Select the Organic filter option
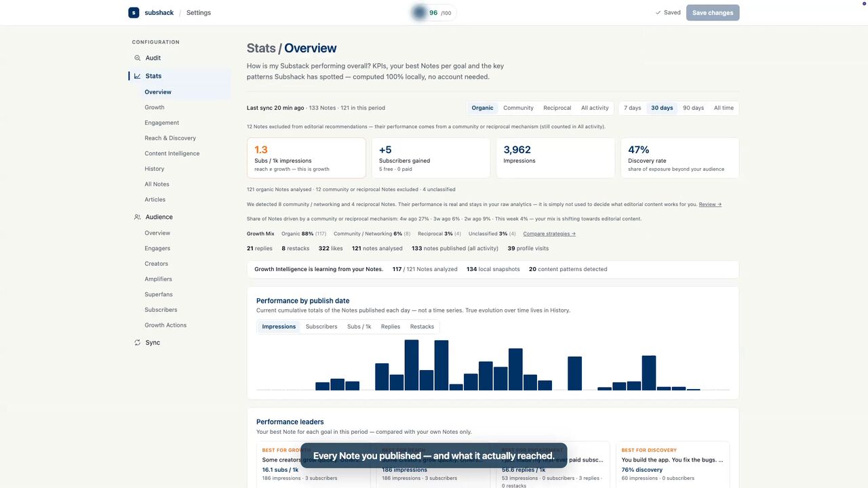Image resolution: width=868 pixels, height=488 pixels. (483, 108)
